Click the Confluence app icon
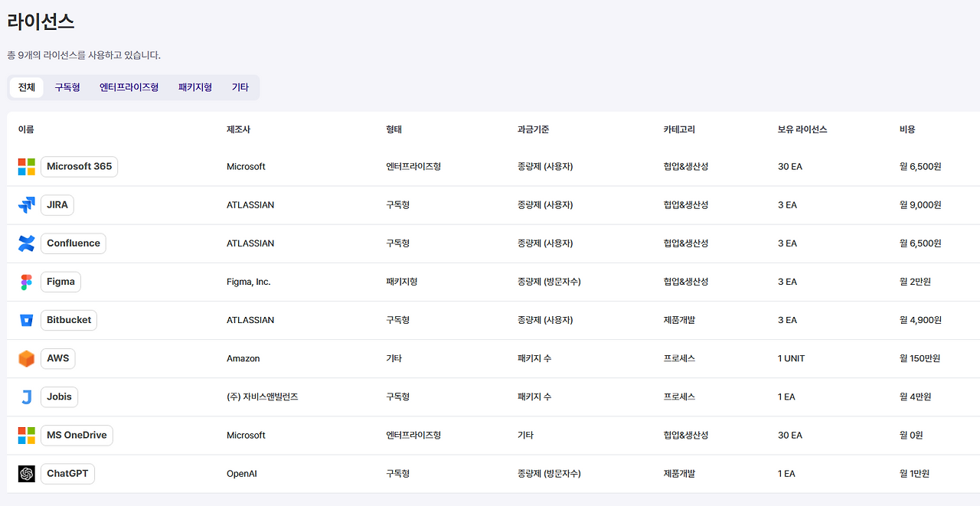Screen dimensions: 980x506 pyautogui.click(x=26, y=243)
